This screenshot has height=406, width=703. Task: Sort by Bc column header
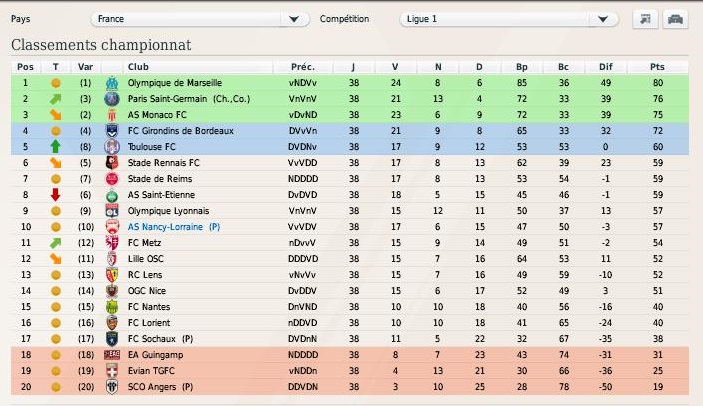(x=564, y=67)
